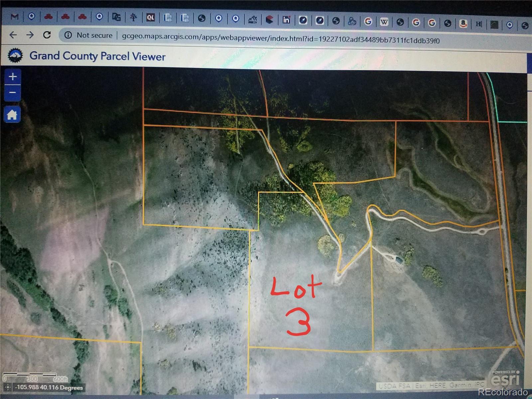Switch to the LinkedIn tab
Image resolution: width=532 pixels, height=399 pixels.
point(286,20)
